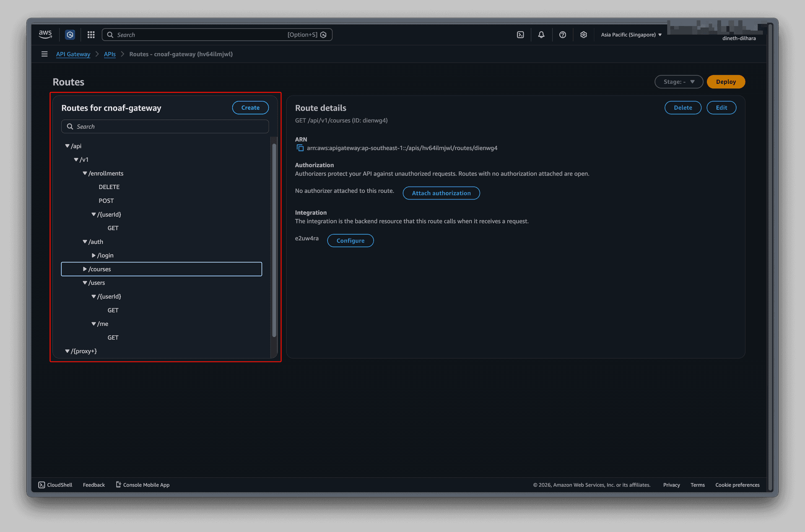Viewport: 805px width, 532px height.
Task: Open the Stage dropdown
Action: click(x=679, y=82)
